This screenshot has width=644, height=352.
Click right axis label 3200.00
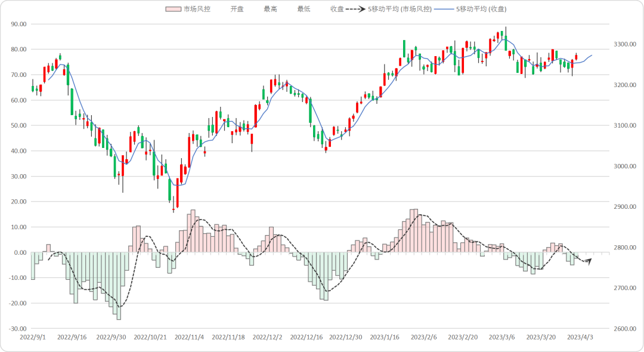coord(625,85)
